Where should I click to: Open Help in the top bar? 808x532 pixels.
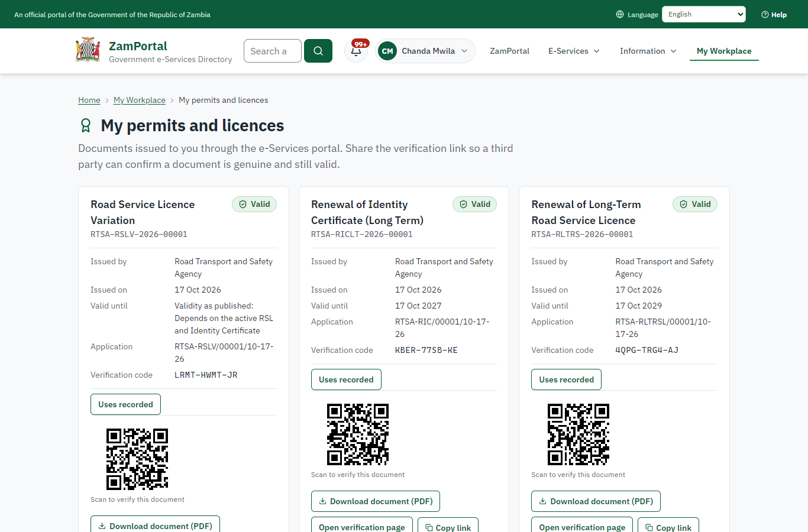point(774,14)
